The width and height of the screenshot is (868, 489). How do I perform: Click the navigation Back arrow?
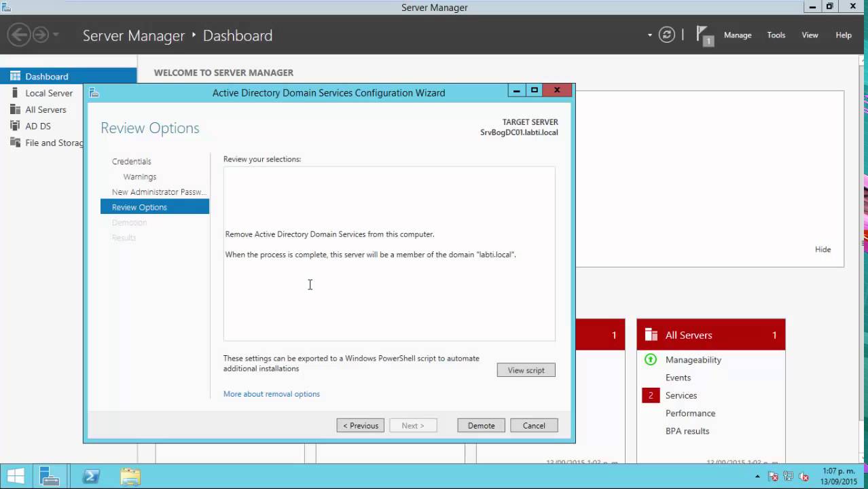click(20, 35)
